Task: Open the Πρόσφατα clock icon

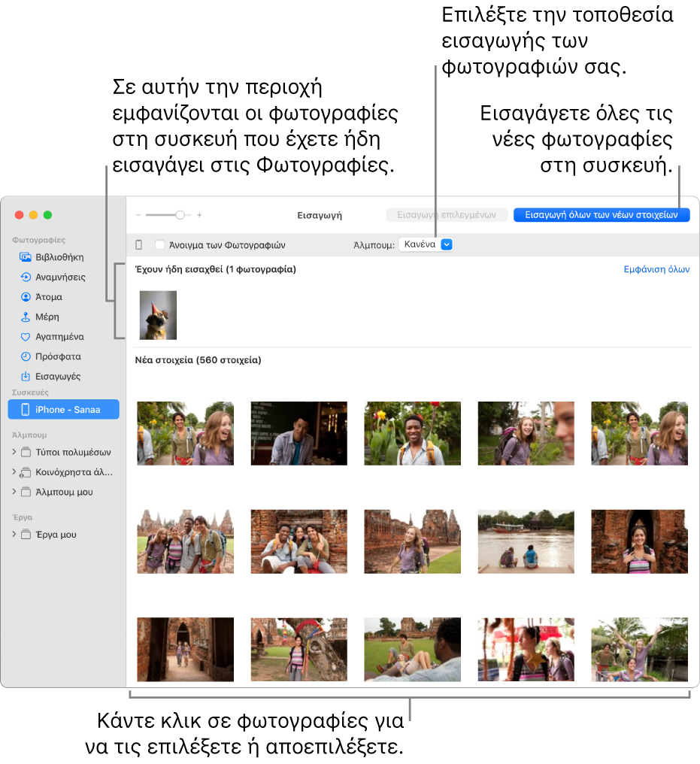Action: [x=26, y=356]
